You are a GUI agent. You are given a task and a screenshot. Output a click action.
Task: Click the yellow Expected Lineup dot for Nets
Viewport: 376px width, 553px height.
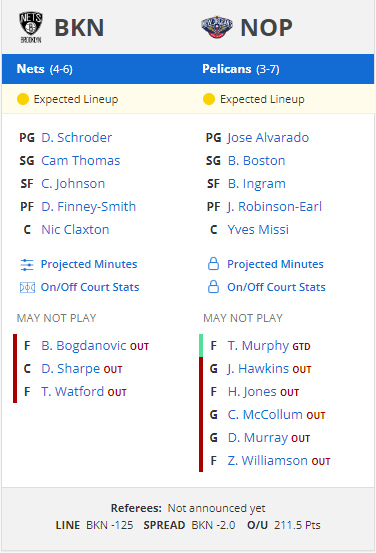tap(23, 99)
